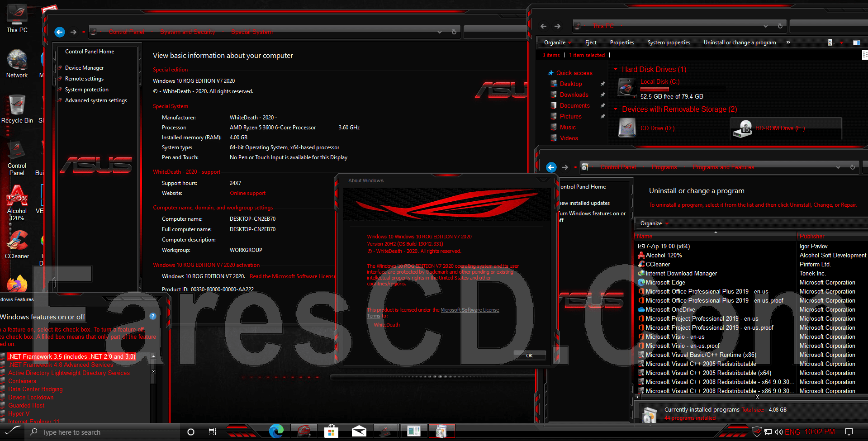Open Remote settings link
868x441 pixels.
click(84, 79)
